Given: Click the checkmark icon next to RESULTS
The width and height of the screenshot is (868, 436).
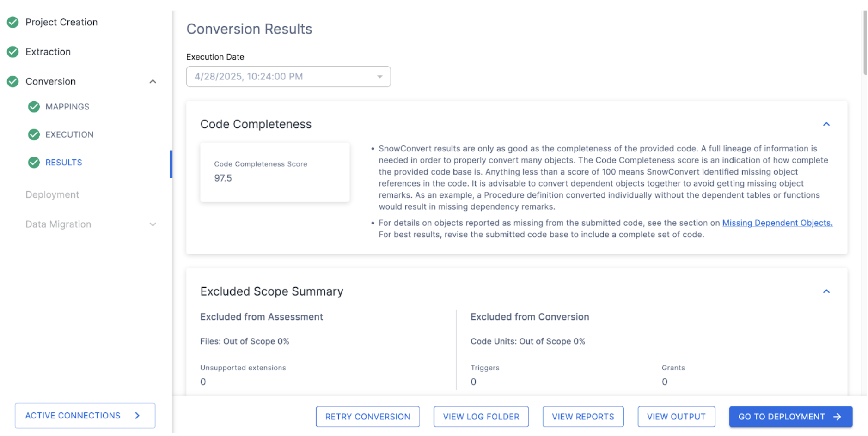Looking at the screenshot, I should pyautogui.click(x=34, y=163).
